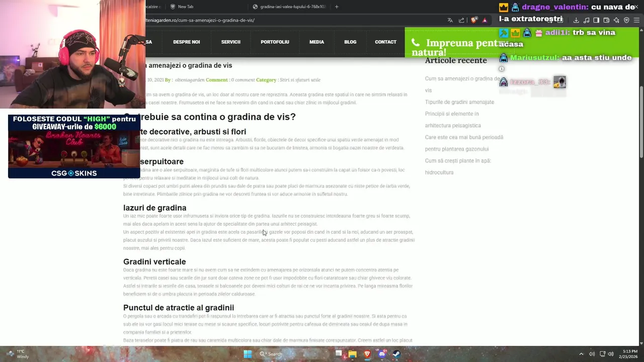Open Windows Start menu
644x362 pixels.
click(x=248, y=354)
